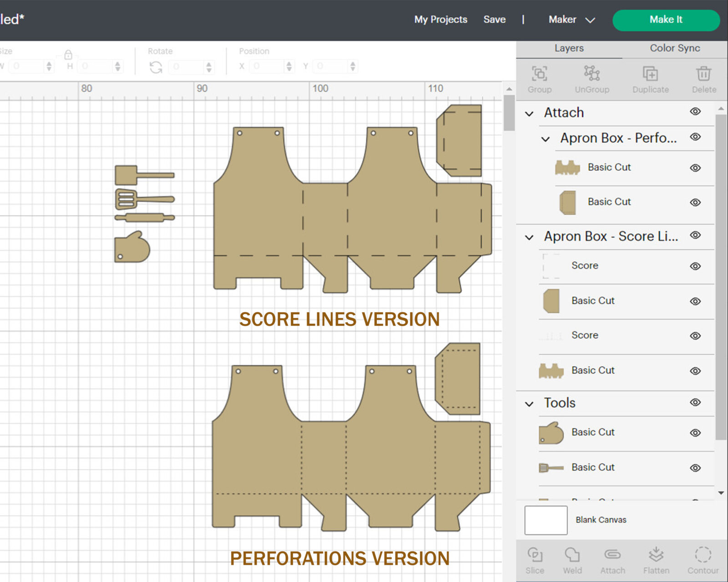Image resolution: width=728 pixels, height=582 pixels.
Task: Open the Maker machine dropdown
Action: click(x=572, y=20)
